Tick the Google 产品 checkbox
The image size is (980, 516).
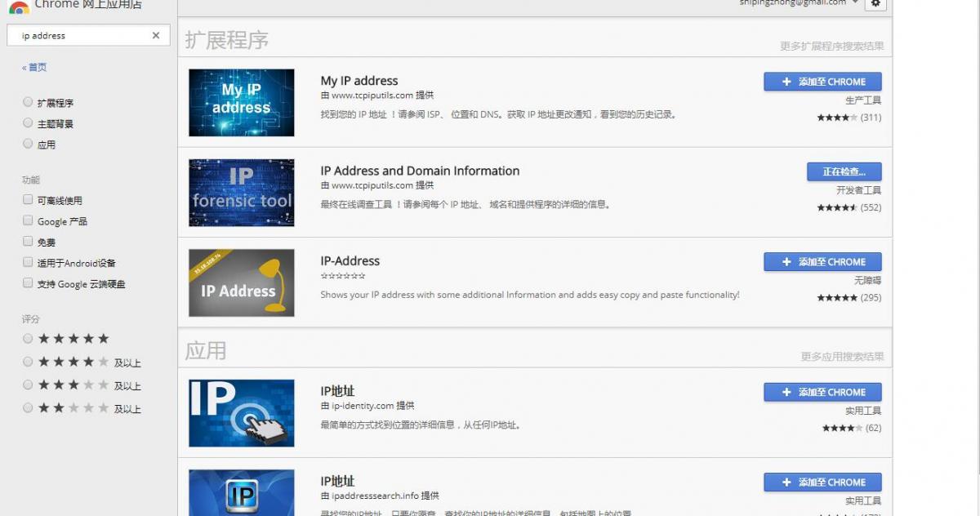click(x=28, y=221)
